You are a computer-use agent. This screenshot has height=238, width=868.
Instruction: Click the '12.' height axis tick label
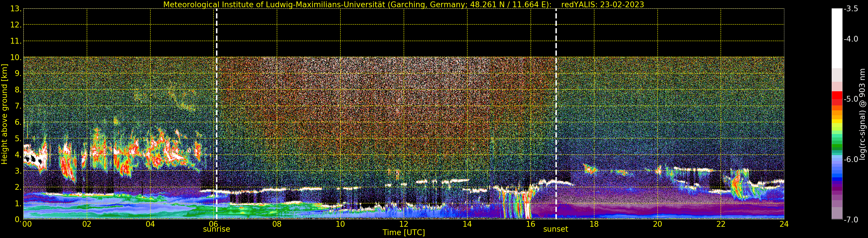pyautogui.click(x=16, y=25)
